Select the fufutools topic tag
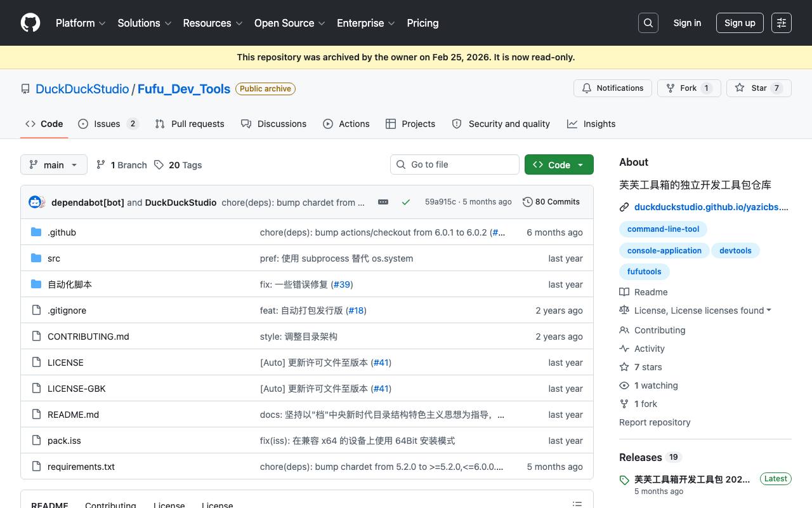 (x=645, y=272)
